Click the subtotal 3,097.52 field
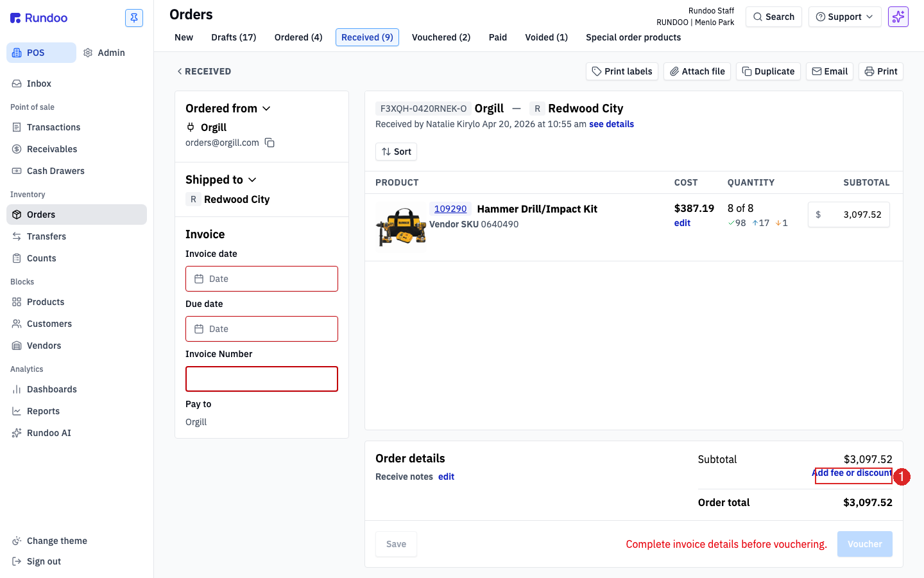Image resolution: width=924 pixels, height=578 pixels. pos(849,215)
